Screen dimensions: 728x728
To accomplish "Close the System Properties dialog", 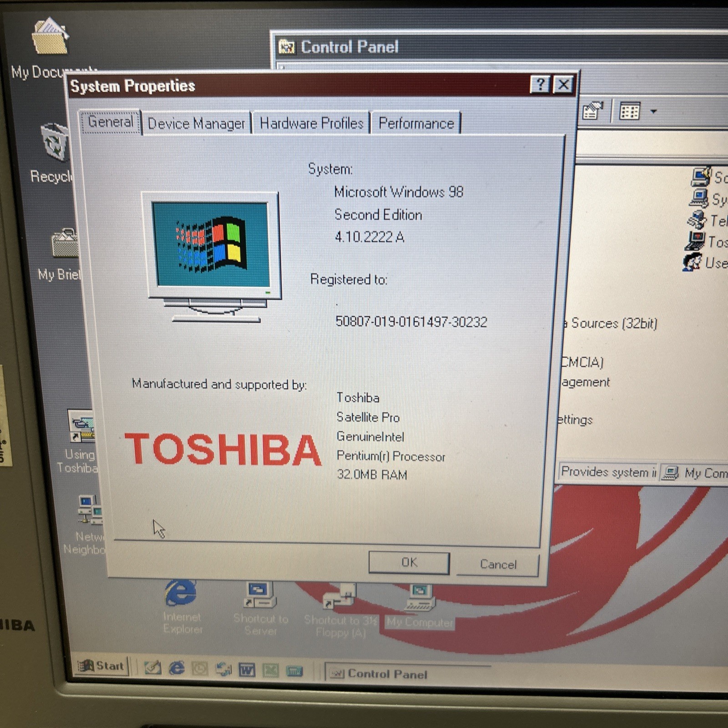I will (563, 85).
